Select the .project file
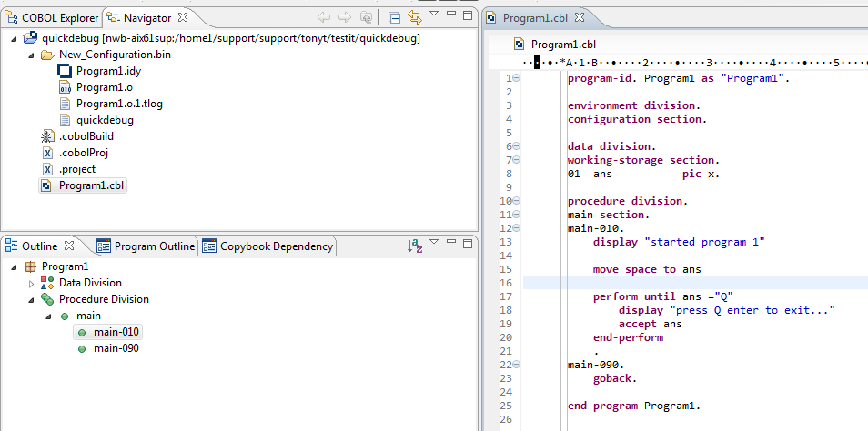 pos(77,169)
